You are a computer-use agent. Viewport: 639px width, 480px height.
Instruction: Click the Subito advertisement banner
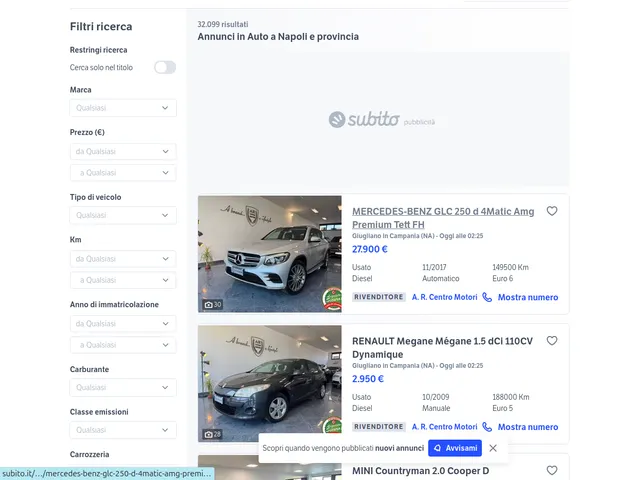pos(383,120)
